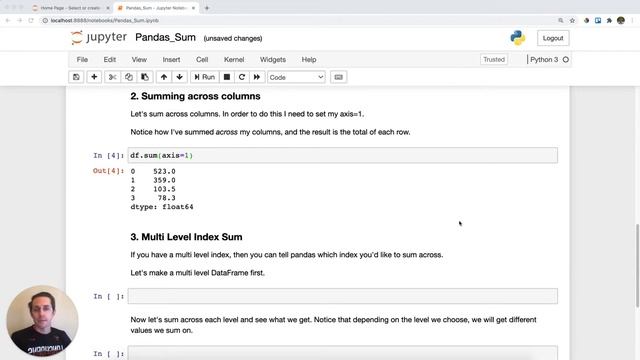
Task: Interrupt the kernel with stop icon
Action: 227,77
